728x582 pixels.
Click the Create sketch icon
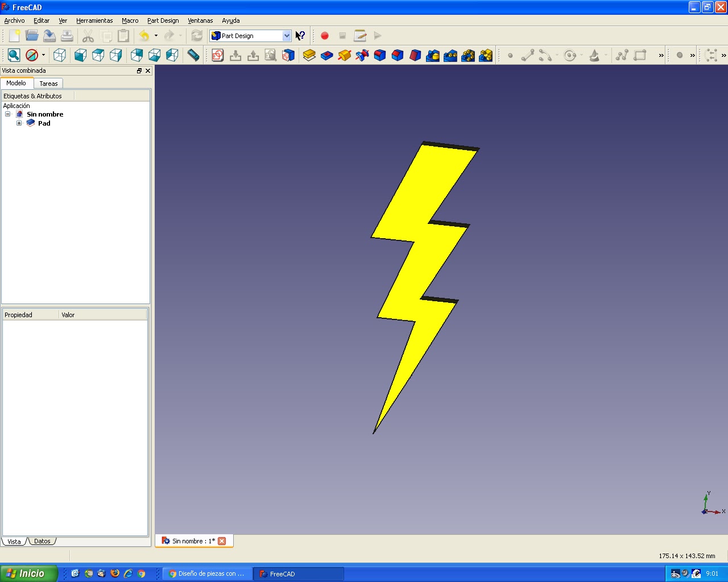pos(218,55)
